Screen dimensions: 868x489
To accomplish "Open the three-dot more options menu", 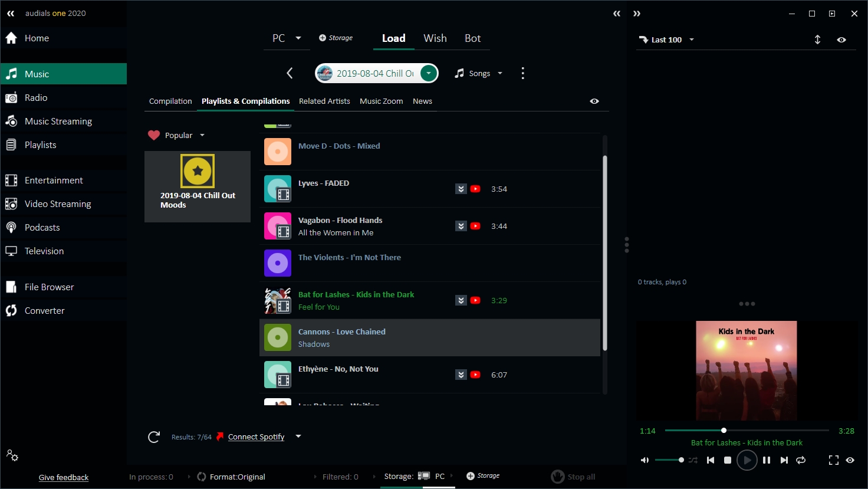I will (x=522, y=73).
